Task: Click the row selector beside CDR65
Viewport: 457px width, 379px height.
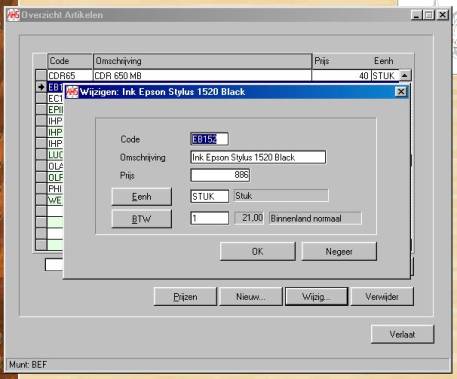Action: (x=41, y=76)
